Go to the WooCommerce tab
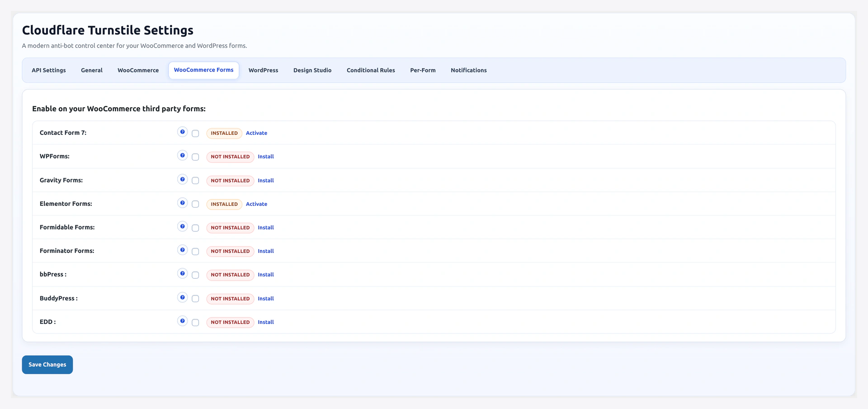The height and width of the screenshot is (409, 868). 138,70
